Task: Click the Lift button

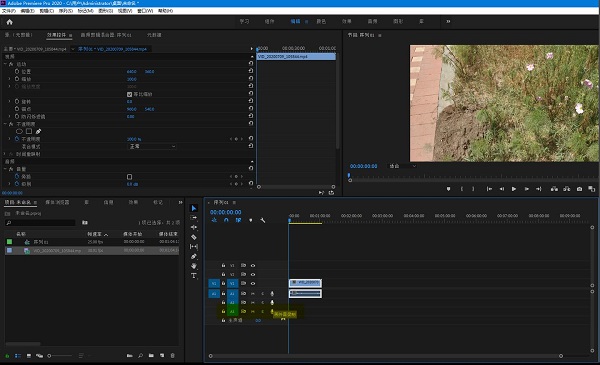Action: point(554,189)
